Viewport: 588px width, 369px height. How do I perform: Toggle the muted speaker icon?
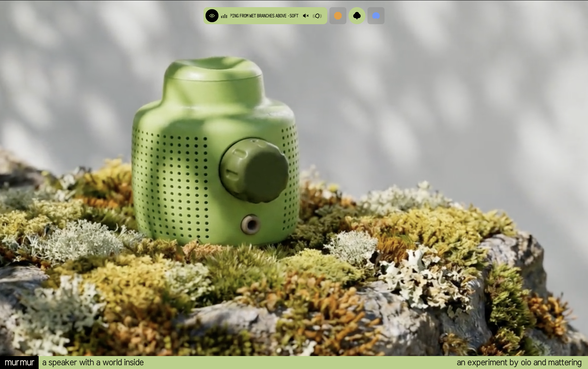[x=306, y=16]
